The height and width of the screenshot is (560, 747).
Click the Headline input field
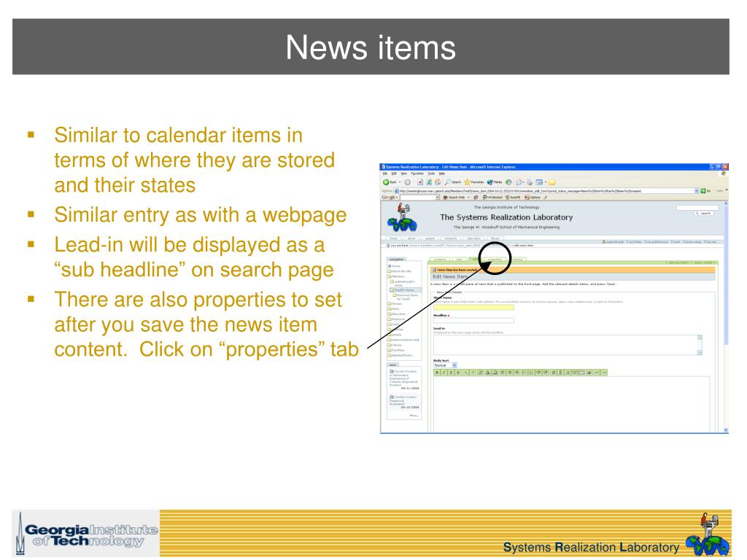point(473,320)
